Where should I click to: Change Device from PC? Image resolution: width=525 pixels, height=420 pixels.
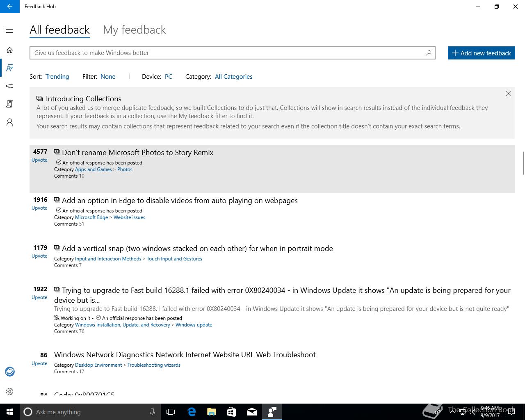[x=169, y=77]
